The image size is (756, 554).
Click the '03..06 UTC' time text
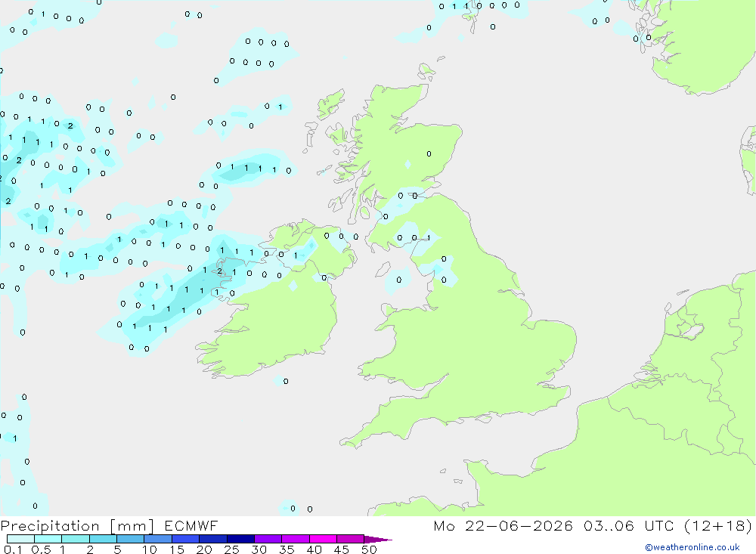[628, 525]
